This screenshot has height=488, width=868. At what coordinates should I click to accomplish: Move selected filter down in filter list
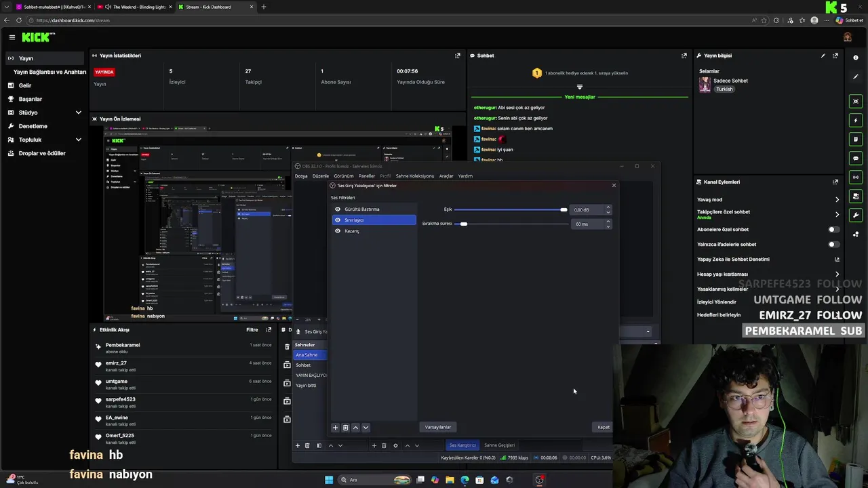click(x=366, y=428)
